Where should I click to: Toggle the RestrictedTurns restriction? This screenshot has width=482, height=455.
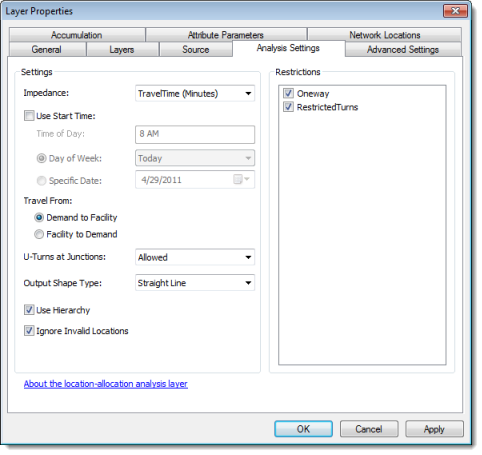[288, 107]
